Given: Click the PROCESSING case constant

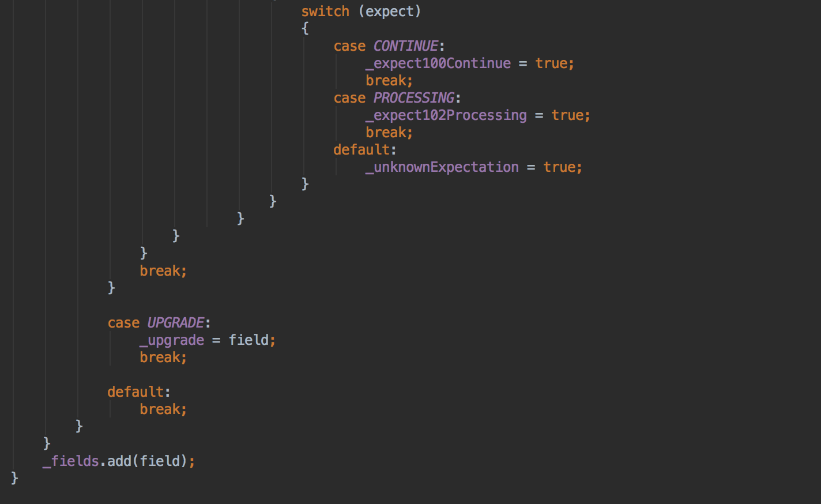Looking at the screenshot, I should coord(413,98).
